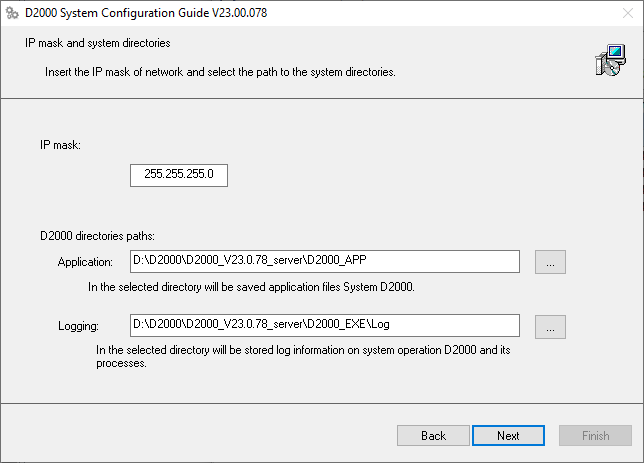The width and height of the screenshot is (644, 463).
Task: Browse for the Logging directory
Action: click(x=551, y=326)
